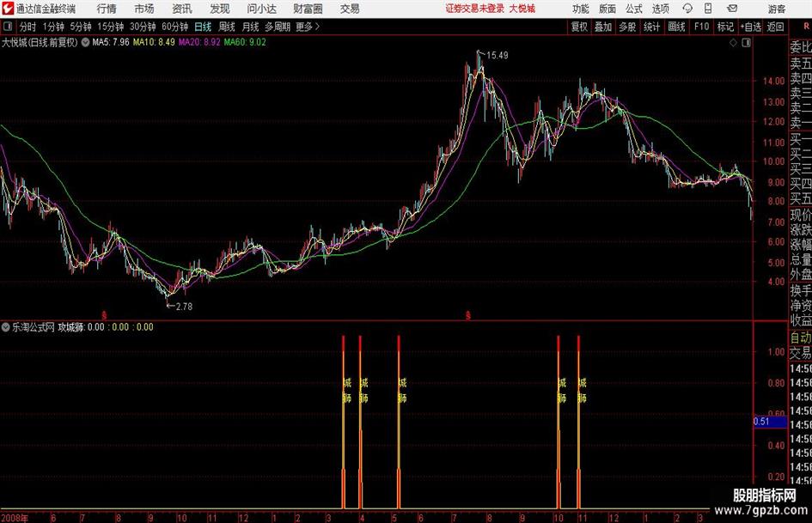This screenshot has width=812, height=523.
Task: Click the 15.49 high price label
Action: 498,56
